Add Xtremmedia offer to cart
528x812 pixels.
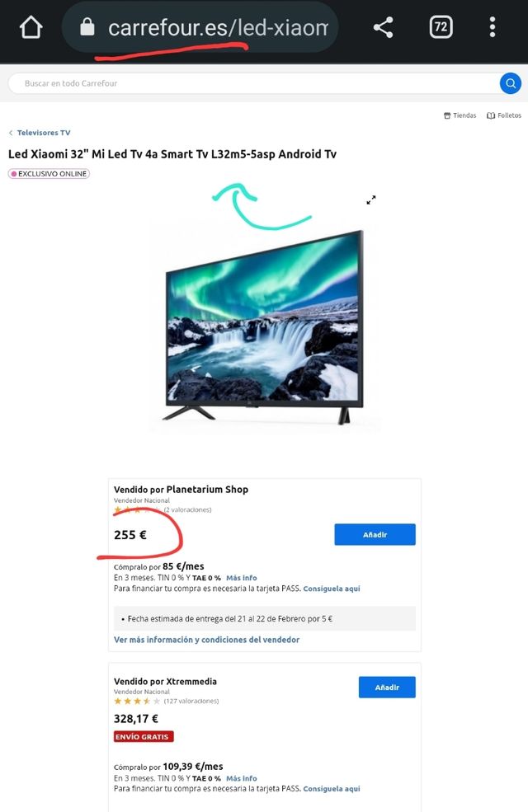tap(387, 688)
